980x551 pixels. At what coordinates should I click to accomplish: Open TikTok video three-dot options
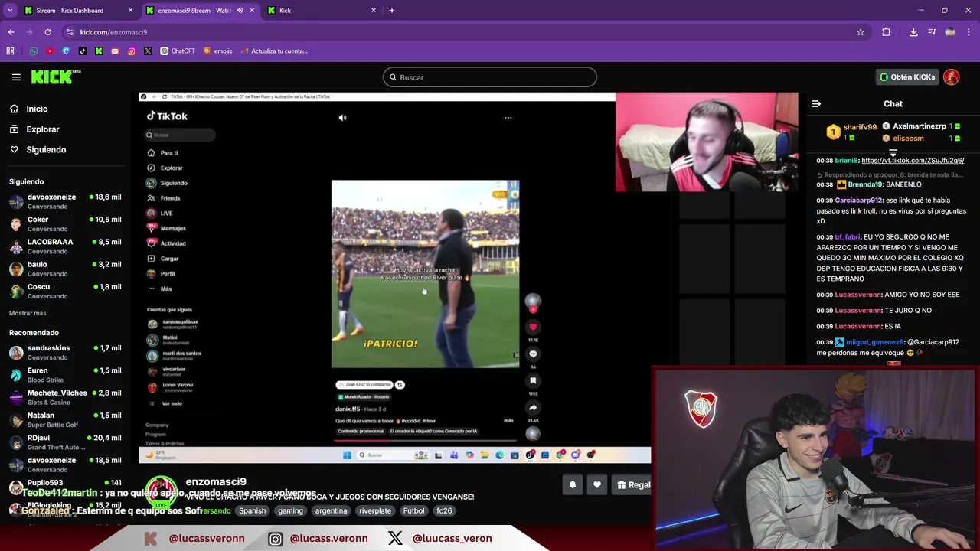(x=508, y=118)
